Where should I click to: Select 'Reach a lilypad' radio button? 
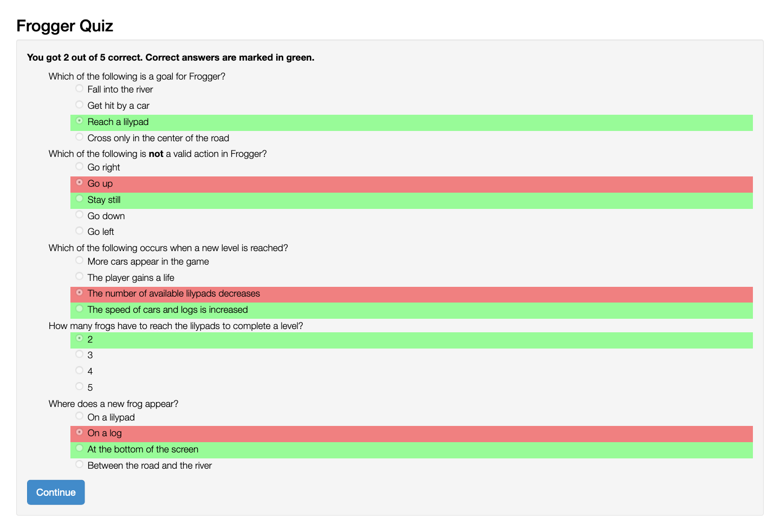(80, 121)
